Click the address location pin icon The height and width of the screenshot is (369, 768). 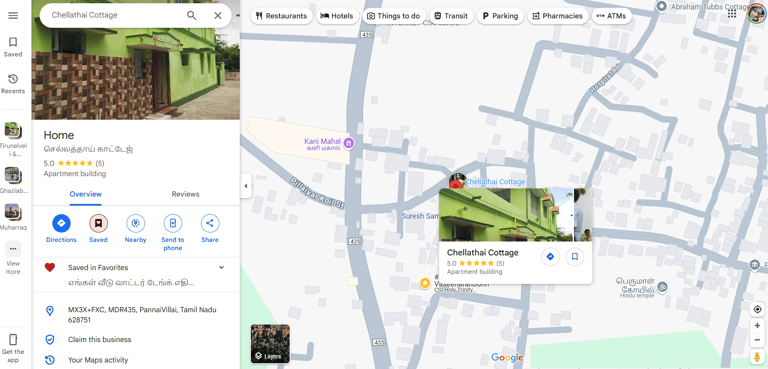tap(49, 311)
